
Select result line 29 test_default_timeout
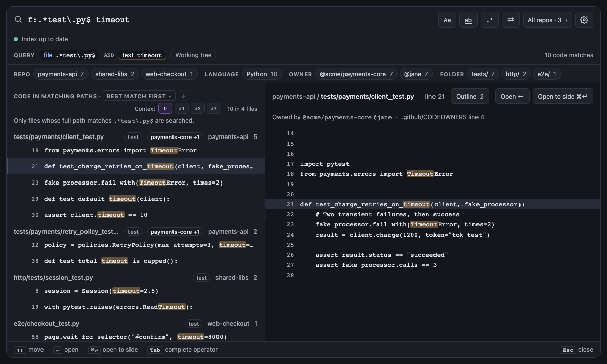point(136,199)
